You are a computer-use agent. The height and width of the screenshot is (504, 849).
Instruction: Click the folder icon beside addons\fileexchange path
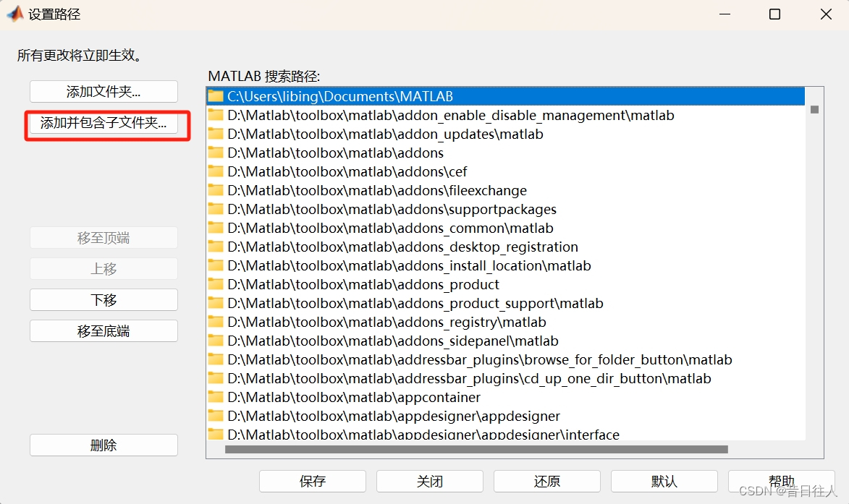(216, 190)
